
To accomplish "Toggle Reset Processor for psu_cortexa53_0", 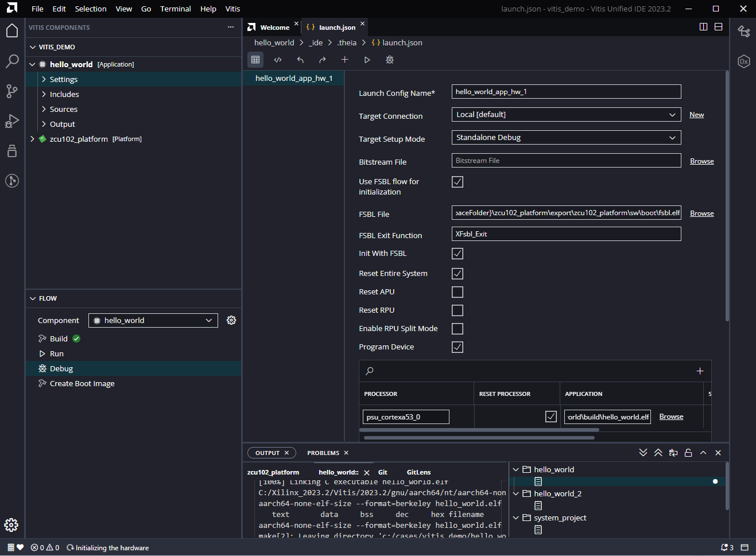I will [551, 417].
